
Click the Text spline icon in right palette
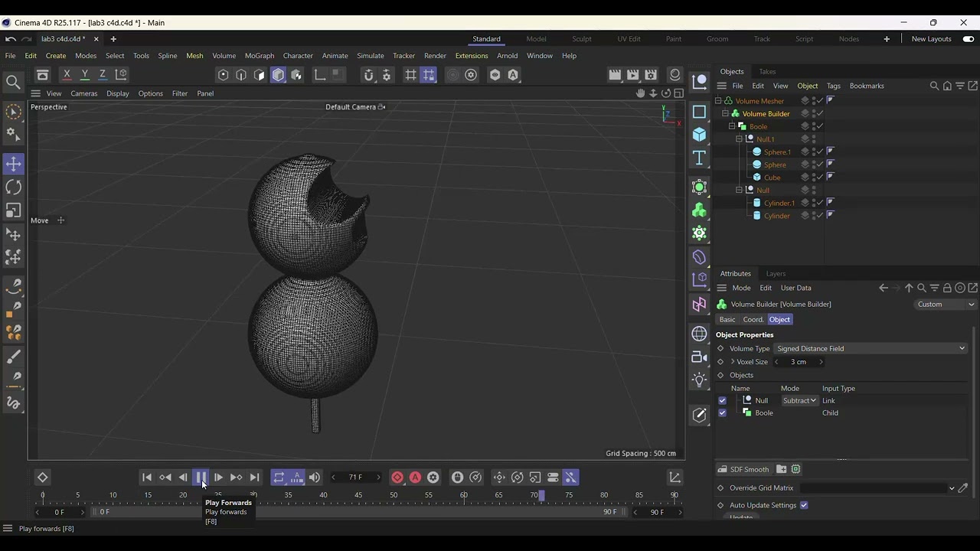(699, 158)
